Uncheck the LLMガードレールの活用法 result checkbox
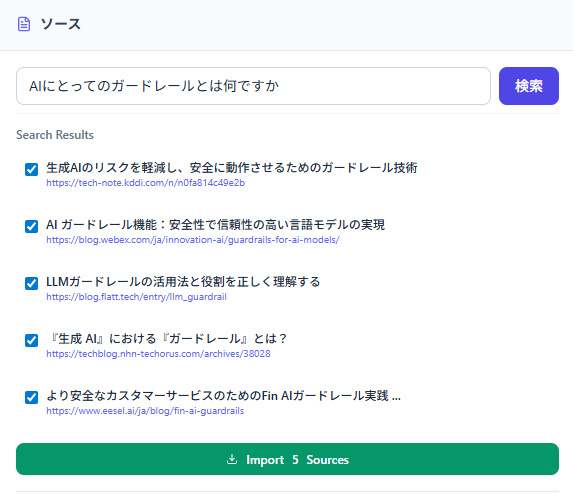The width and height of the screenshot is (573, 494). pyautogui.click(x=31, y=283)
